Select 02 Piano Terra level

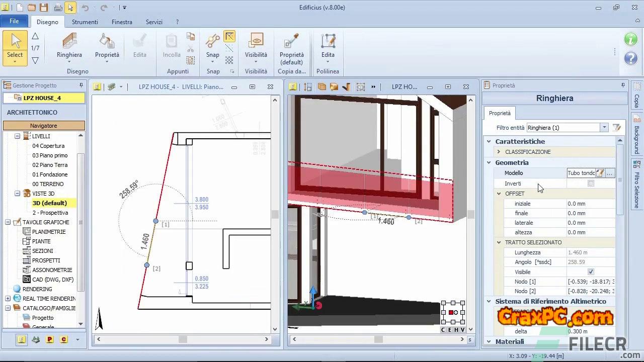point(50,165)
